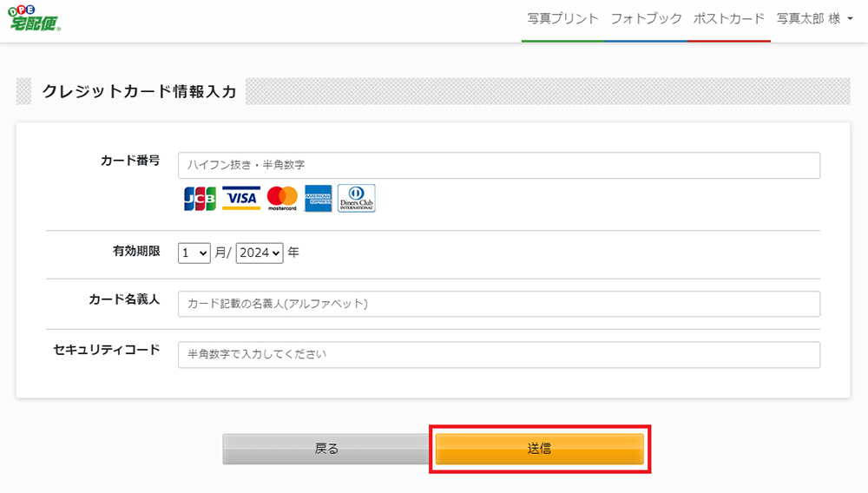Click the VISA card icon

(241, 198)
